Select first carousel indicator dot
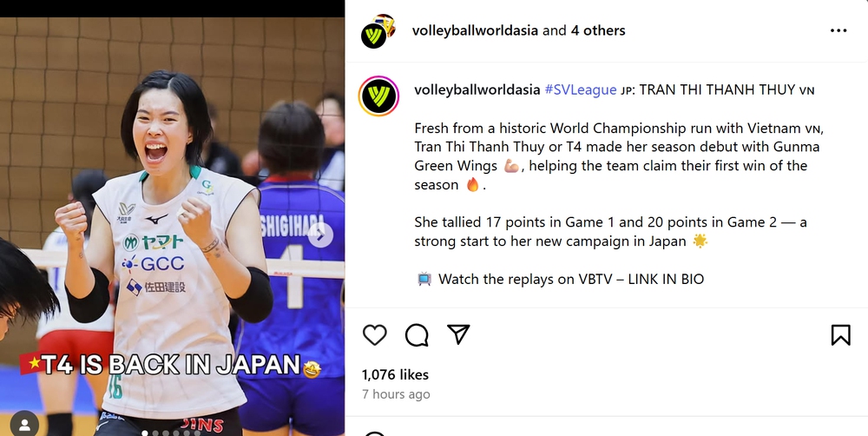This screenshot has width=868, height=436. 145,433
